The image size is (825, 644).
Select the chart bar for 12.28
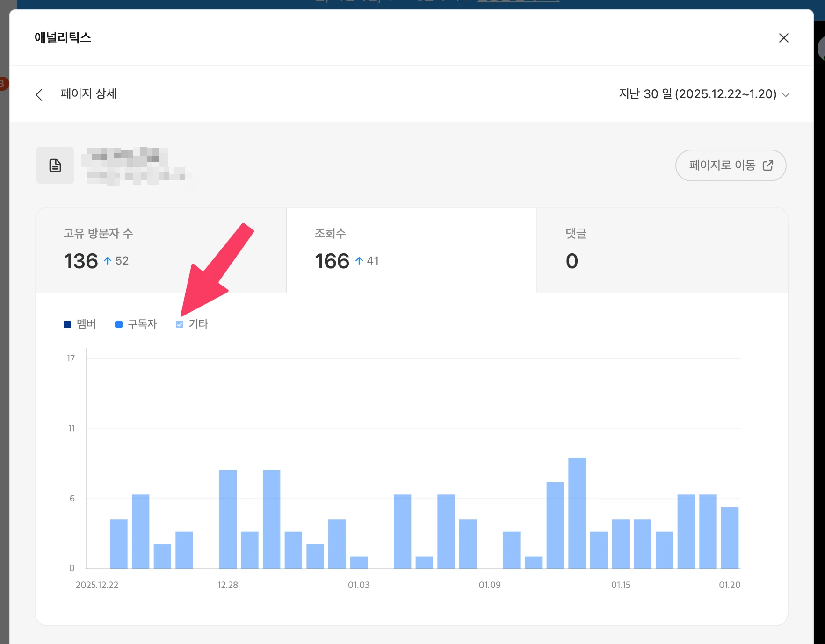(228, 519)
